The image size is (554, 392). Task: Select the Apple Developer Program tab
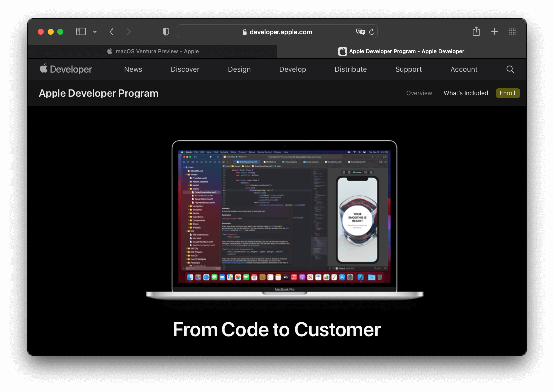401,51
